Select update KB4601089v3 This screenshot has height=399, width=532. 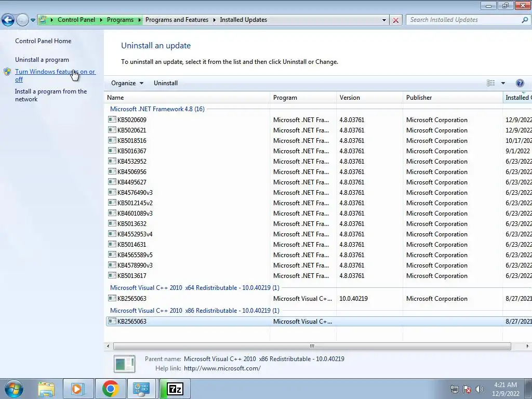(135, 214)
